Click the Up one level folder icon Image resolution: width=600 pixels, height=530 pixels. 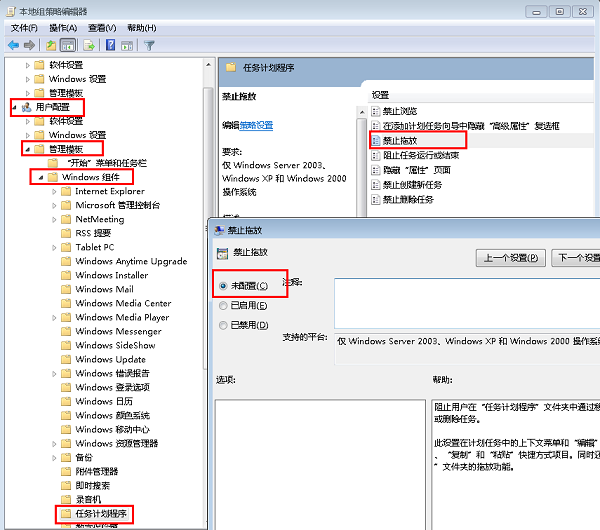tap(51, 45)
